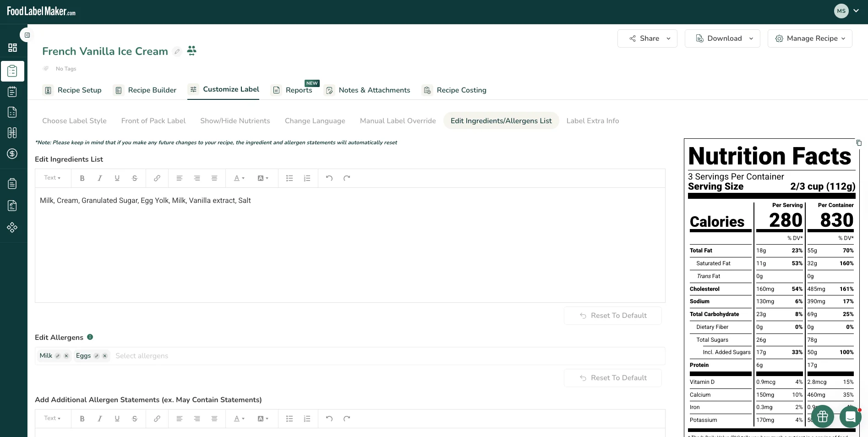
Task: Apply italic in ingredients editor toolbar
Action: (100, 178)
